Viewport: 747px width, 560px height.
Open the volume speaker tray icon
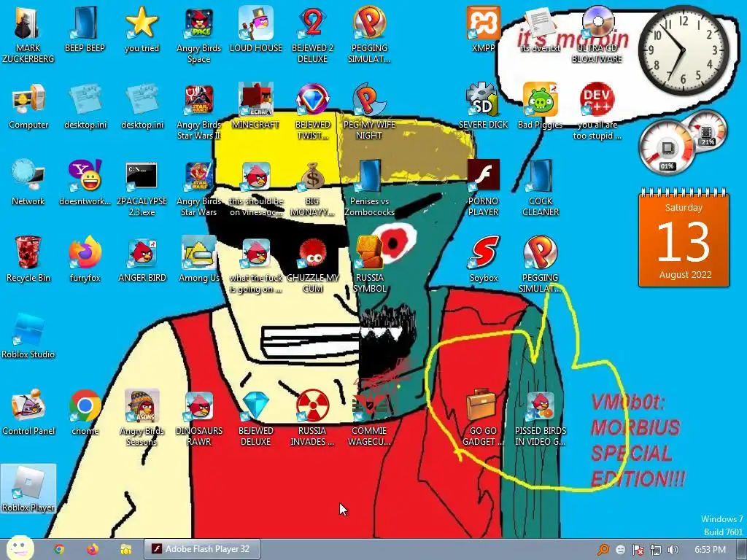point(673,550)
